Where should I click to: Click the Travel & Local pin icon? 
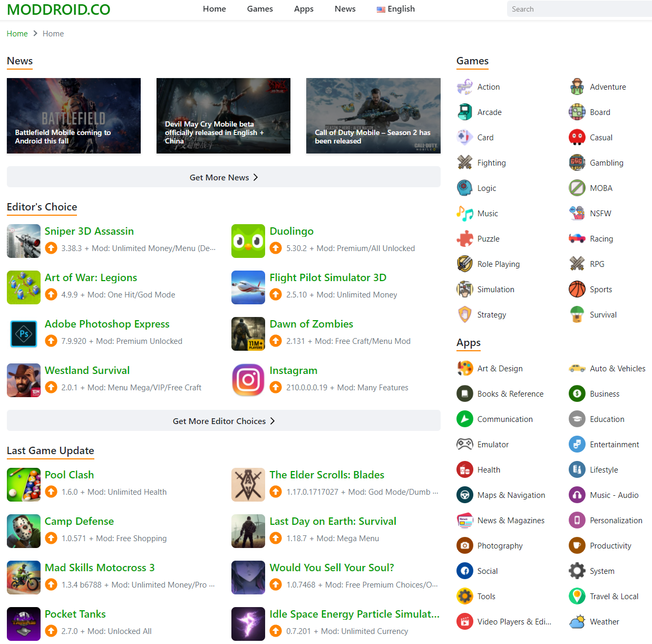(577, 596)
